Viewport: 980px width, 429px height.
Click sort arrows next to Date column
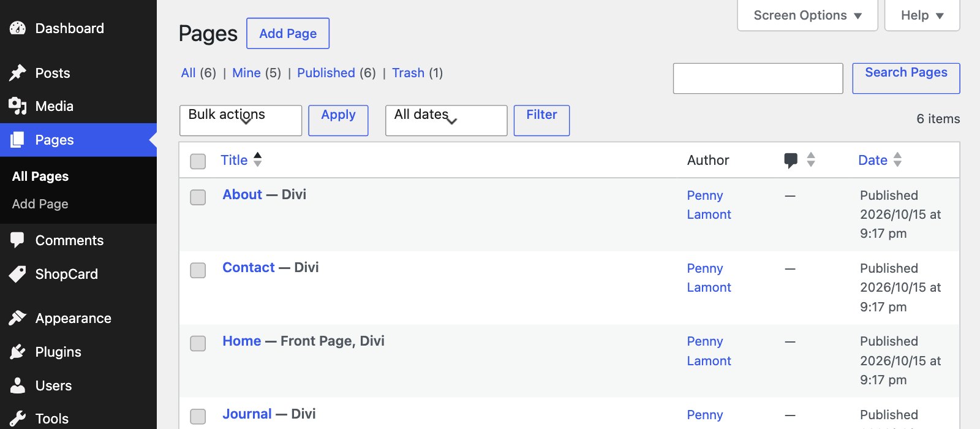(897, 159)
